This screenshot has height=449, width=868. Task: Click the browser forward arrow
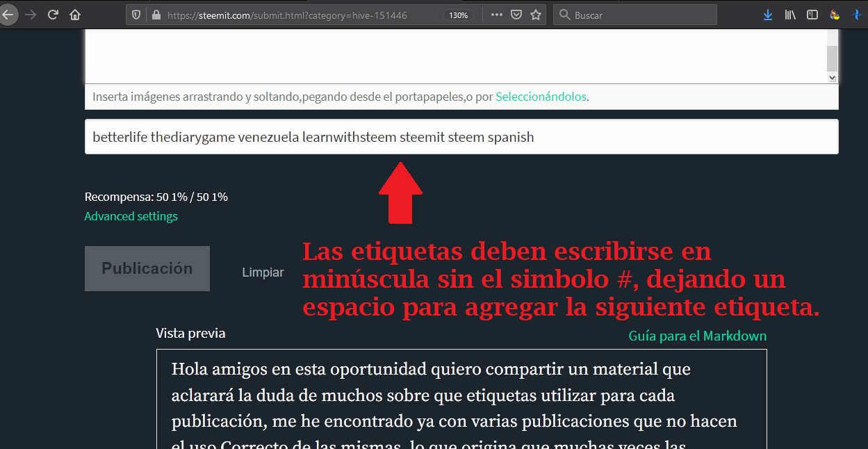point(30,15)
